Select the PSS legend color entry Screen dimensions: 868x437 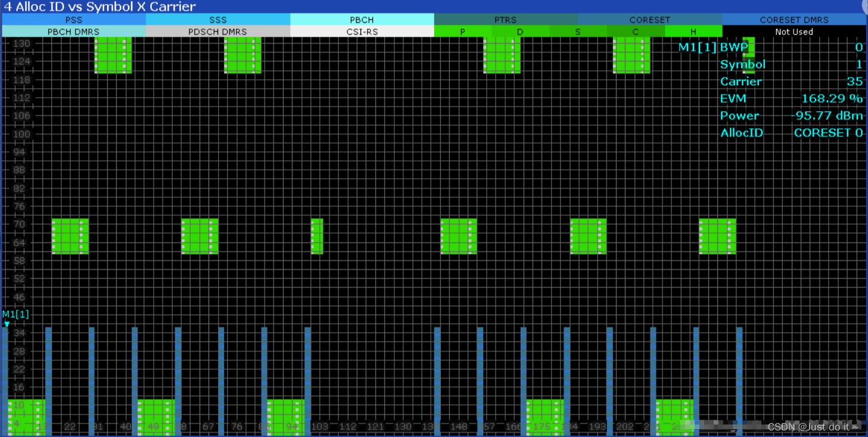(74, 20)
